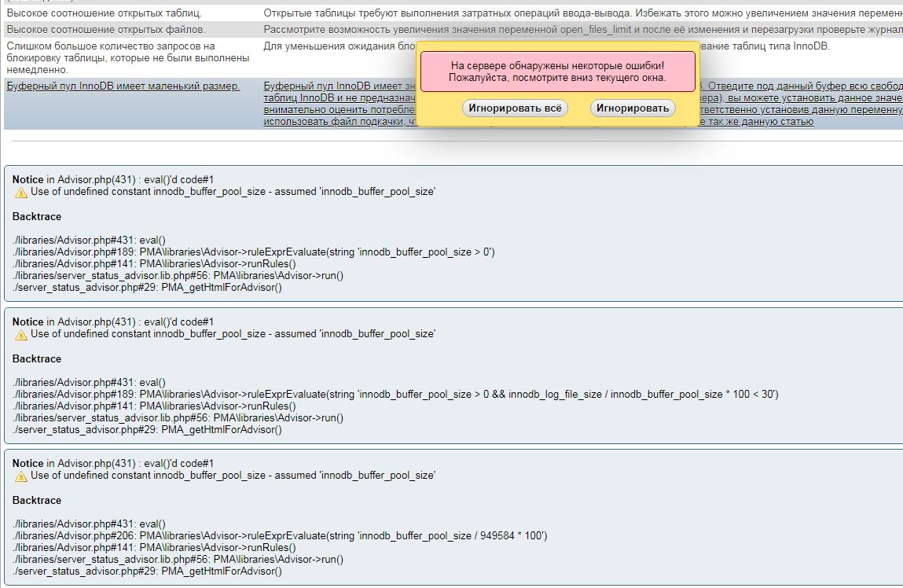Click the first 'Backtrace' heading
Viewport: 903px width, 588px height.
(x=37, y=216)
